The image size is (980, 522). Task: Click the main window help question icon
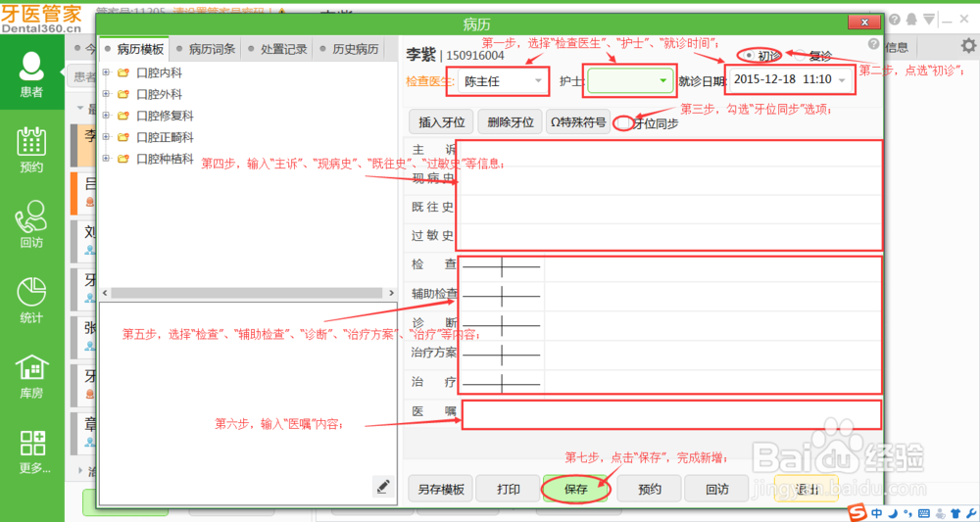[x=895, y=20]
